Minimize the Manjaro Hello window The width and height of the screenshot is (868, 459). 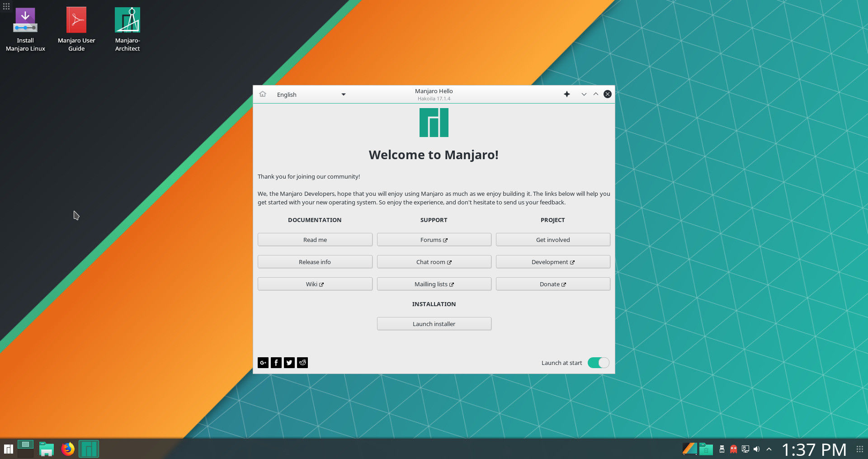click(584, 94)
